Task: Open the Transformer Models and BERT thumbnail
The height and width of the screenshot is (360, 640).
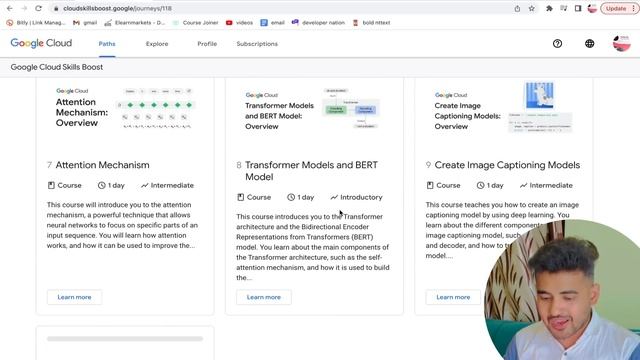Action: 314,110
